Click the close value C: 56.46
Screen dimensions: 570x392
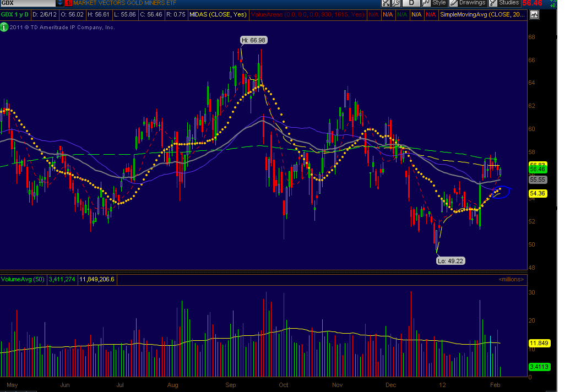(x=151, y=14)
